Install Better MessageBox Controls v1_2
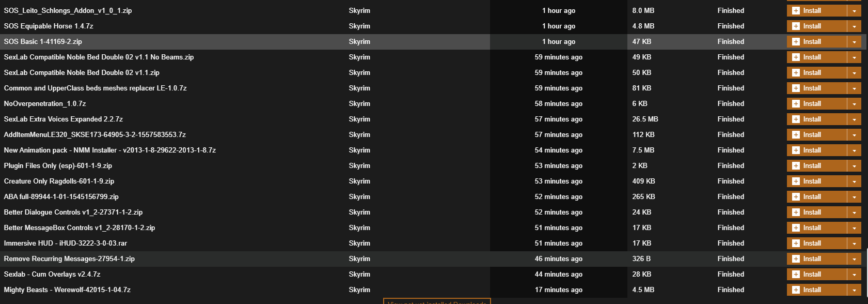 (x=817, y=227)
